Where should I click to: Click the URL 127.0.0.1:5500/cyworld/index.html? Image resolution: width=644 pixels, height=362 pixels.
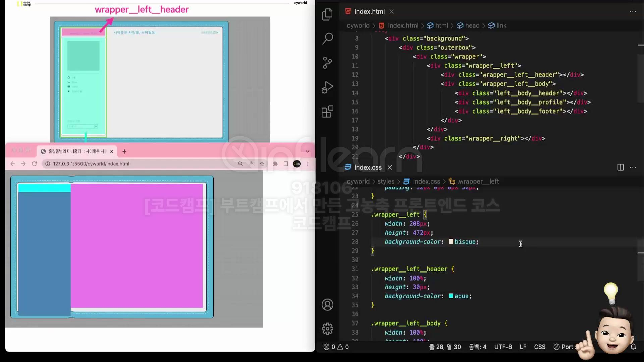[91, 164]
